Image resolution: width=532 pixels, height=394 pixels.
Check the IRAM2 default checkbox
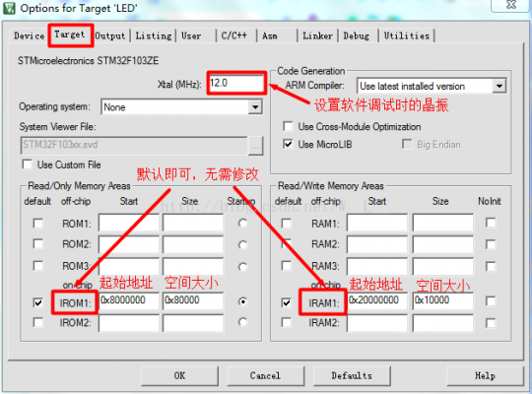click(287, 322)
